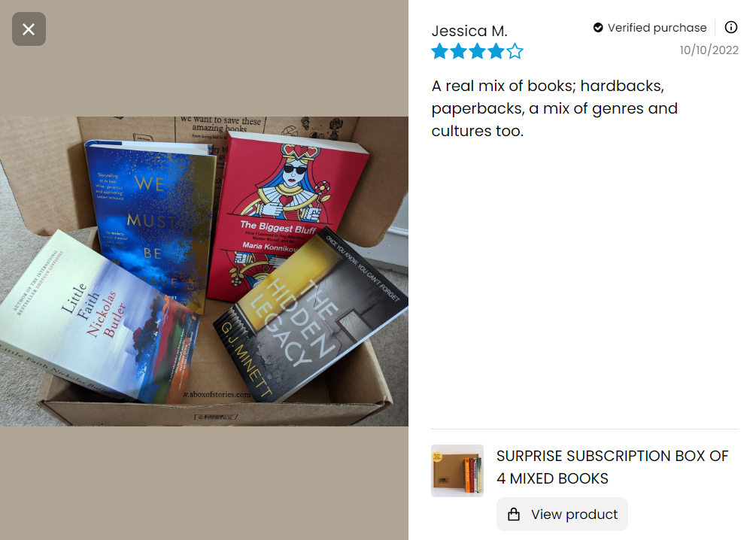Screen dimensions: 756x540
Task: Click the first rating star
Action: [x=440, y=50]
